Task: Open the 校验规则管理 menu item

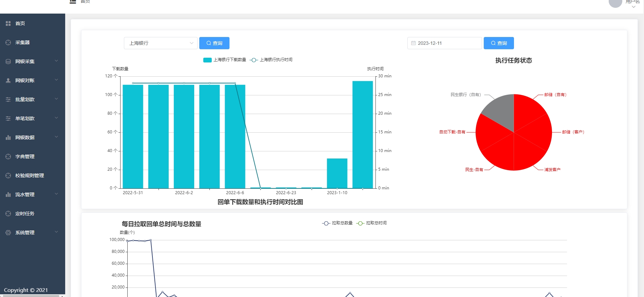Action: coord(33,175)
